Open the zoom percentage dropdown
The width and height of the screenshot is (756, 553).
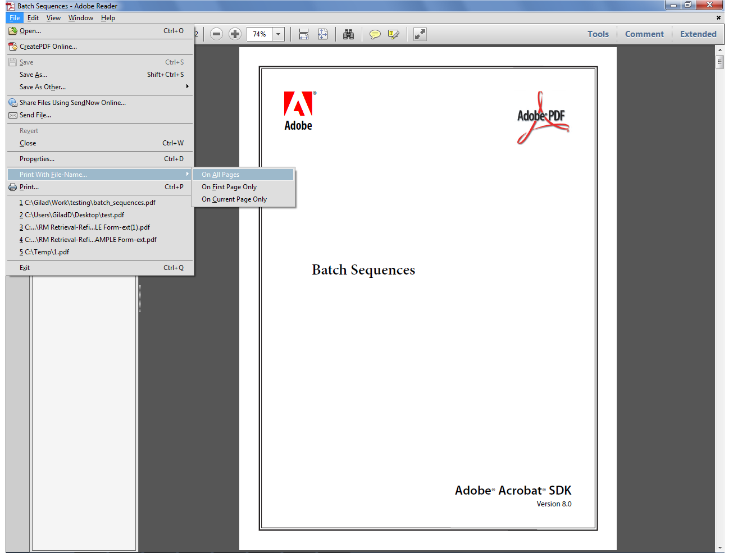278,34
